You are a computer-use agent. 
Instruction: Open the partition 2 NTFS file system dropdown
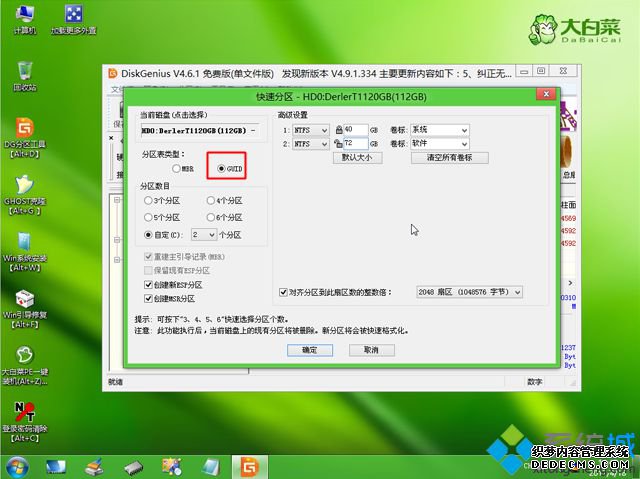coord(311,144)
